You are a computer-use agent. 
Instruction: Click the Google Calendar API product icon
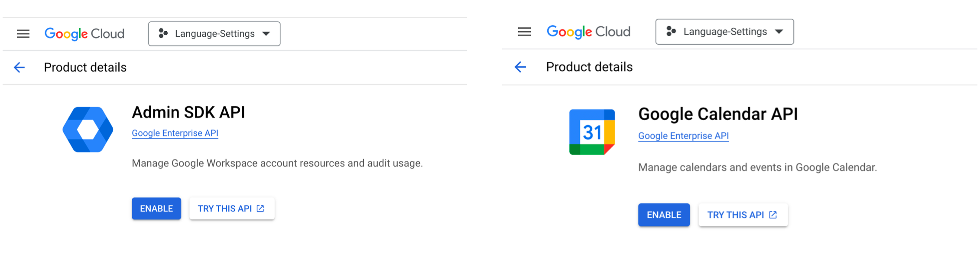[x=592, y=131]
